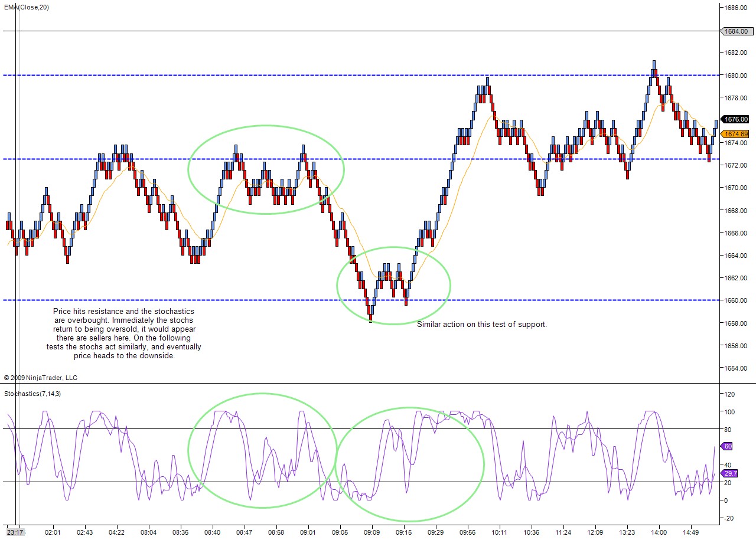Click the 08:58 time axis label
This screenshot has width=756, height=540.
click(x=276, y=532)
